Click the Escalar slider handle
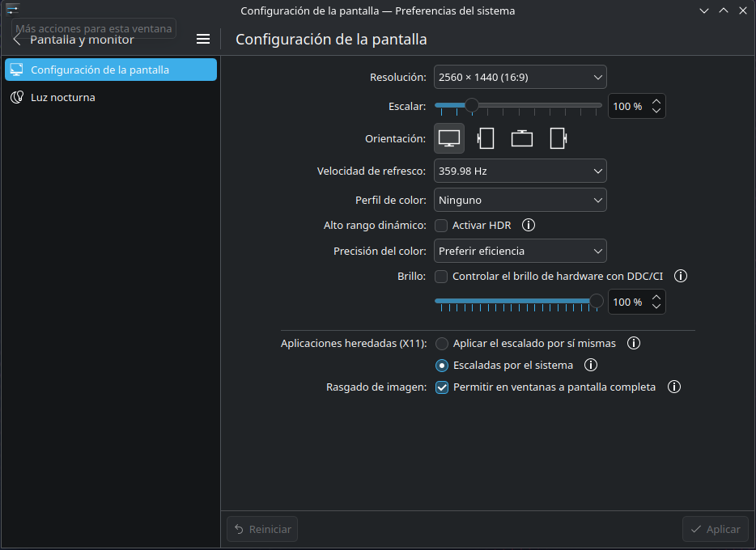756x550 pixels. [x=472, y=104]
